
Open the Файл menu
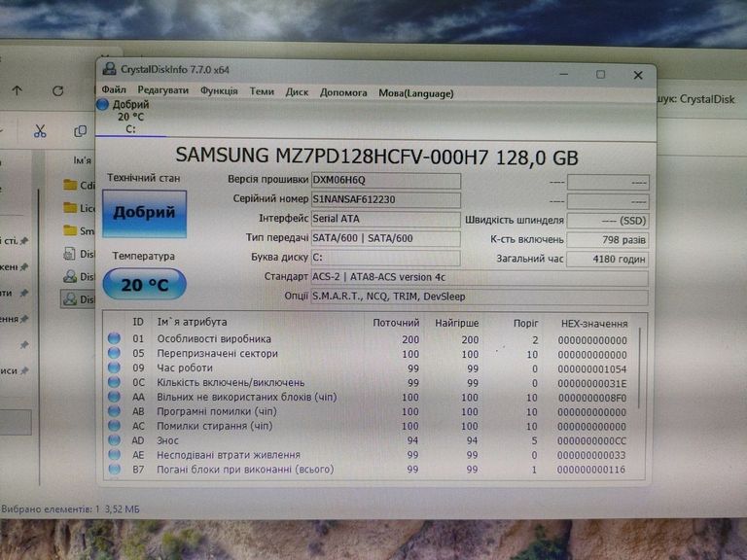(114, 90)
